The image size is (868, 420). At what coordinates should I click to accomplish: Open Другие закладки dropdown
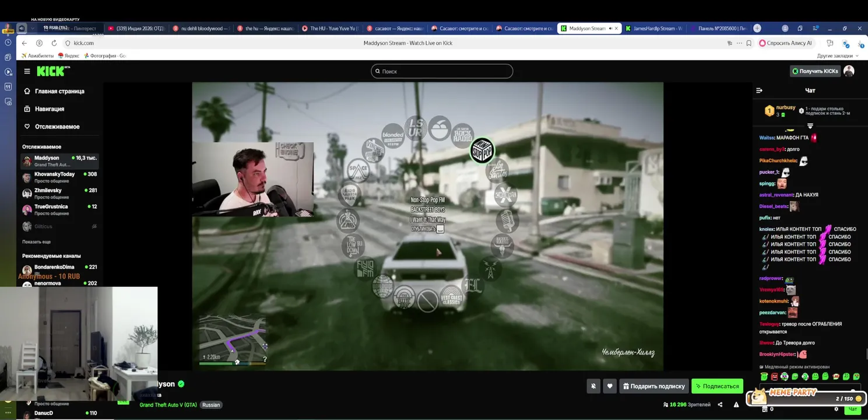pos(838,56)
